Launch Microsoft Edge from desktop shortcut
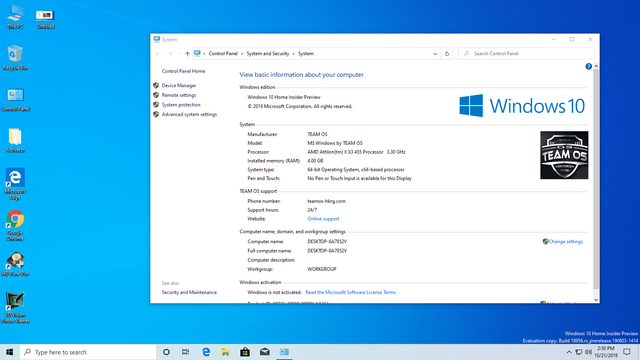Viewport: 640px width, 360px height. point(15,183)
